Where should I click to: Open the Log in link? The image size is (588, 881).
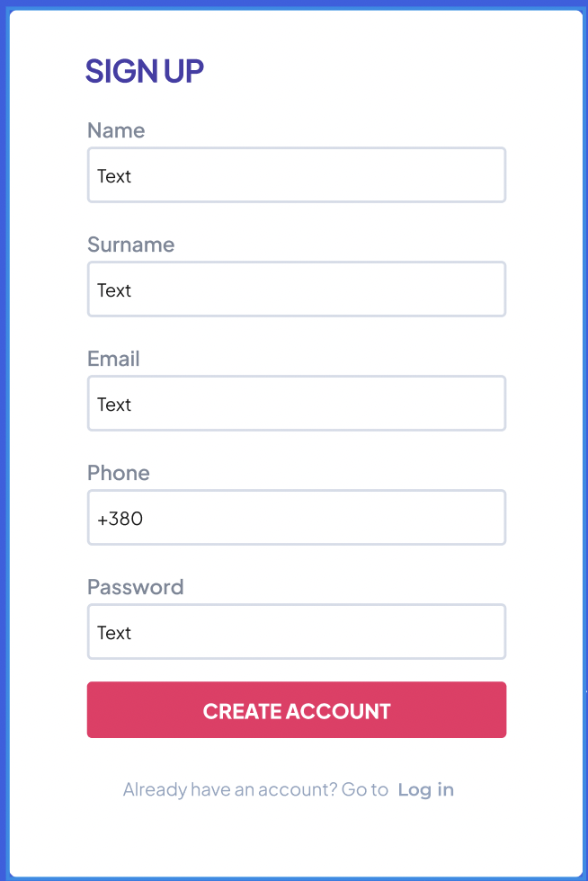(x=425, y=789)
